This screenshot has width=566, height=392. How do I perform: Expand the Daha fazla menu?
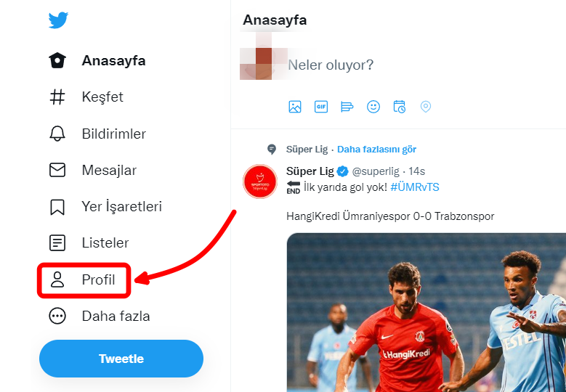click(100, 317)
